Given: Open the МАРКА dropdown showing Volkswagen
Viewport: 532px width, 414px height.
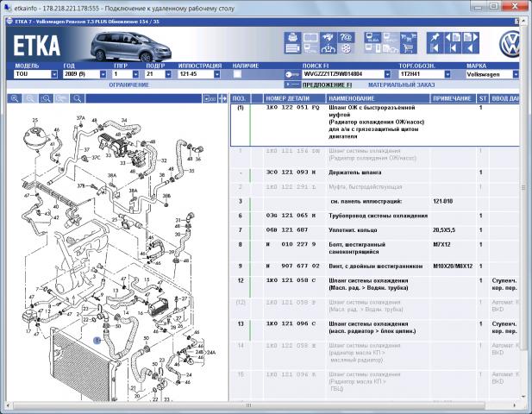Looking at the screenshot, I should pos(516,74).
